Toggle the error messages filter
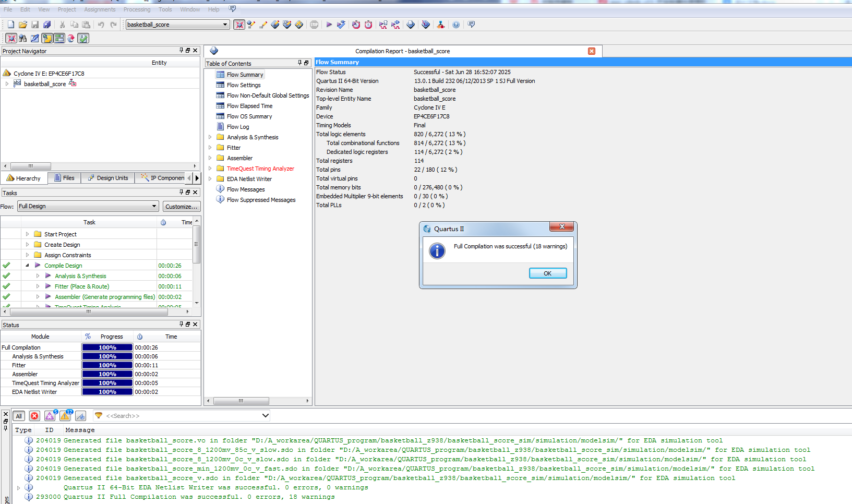Image resolution: width=852 pixels, height=504 pixels. tap(34, 416)
